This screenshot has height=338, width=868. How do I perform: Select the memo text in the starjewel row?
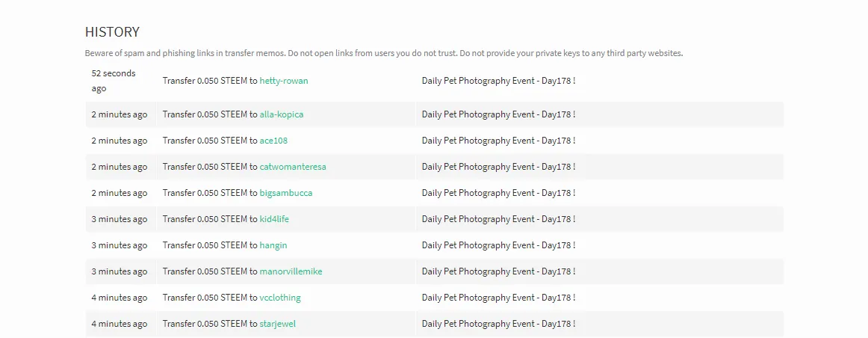498,324
